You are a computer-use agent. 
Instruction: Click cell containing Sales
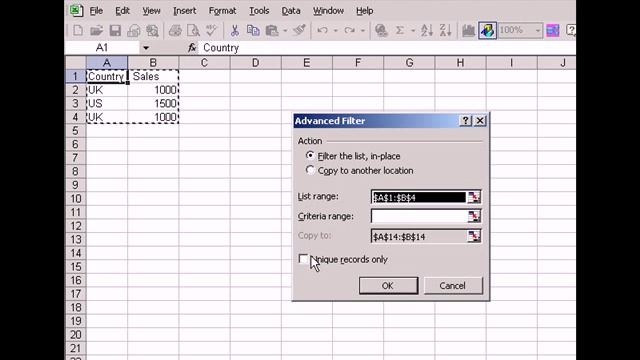point(153,76)
